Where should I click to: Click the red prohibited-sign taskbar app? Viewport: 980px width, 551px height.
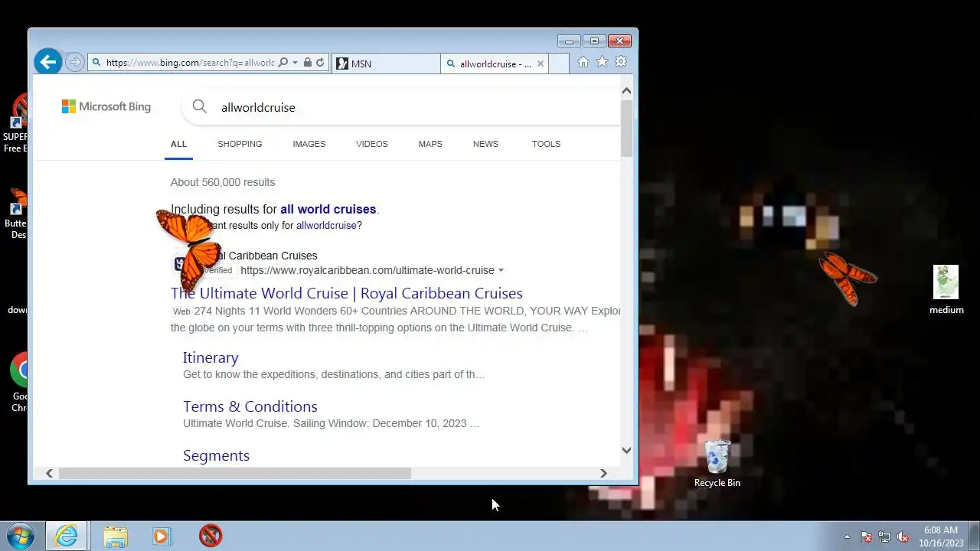click(211, 536)
